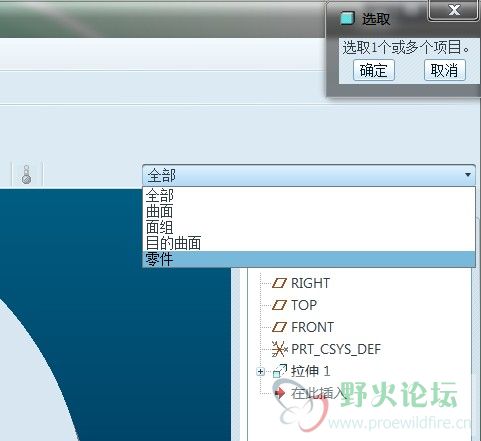Screen dimensions: 481x441
Task: Click the traffic-light icon left of the filter
Action: click(26, 175)
